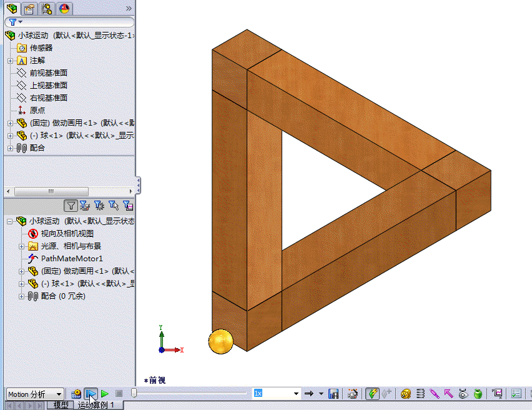The width and height of the screenshot is (532, 410).
Task: Click the playback time slider handle
Action: [134, 393]
